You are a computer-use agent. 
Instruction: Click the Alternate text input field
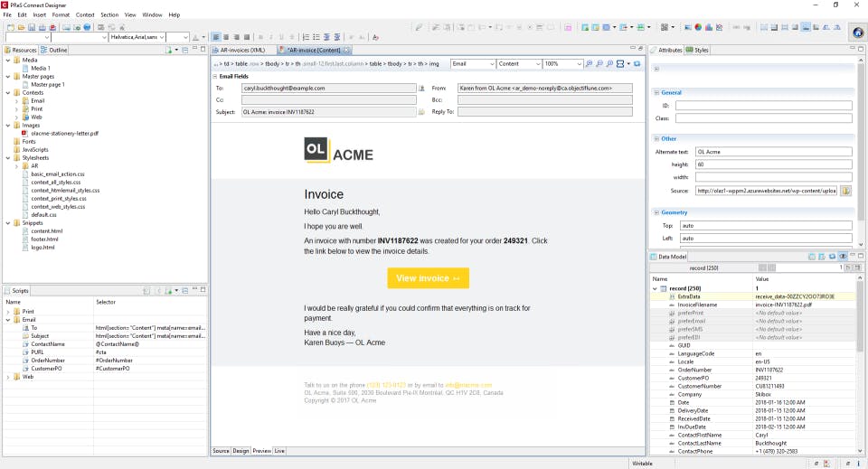click(x=773, y=152)
